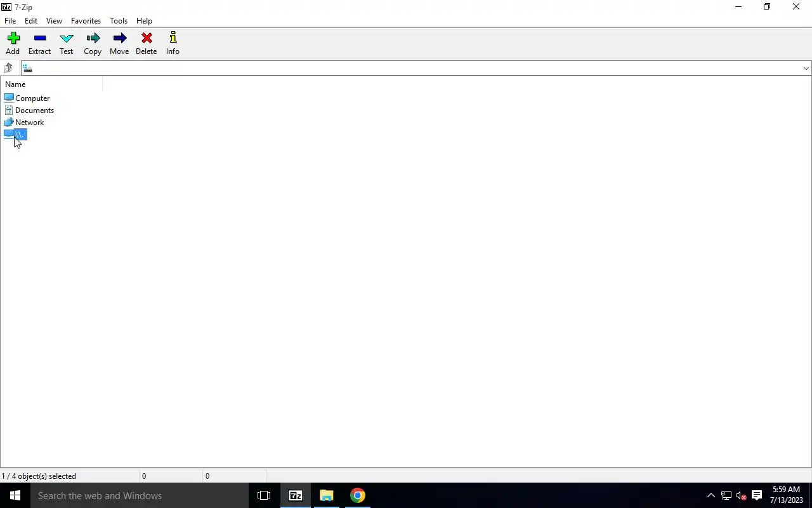The width and height of the screenshot is (812, 508).
Task: Select the Computer icon in list
Action: [9, 98]
